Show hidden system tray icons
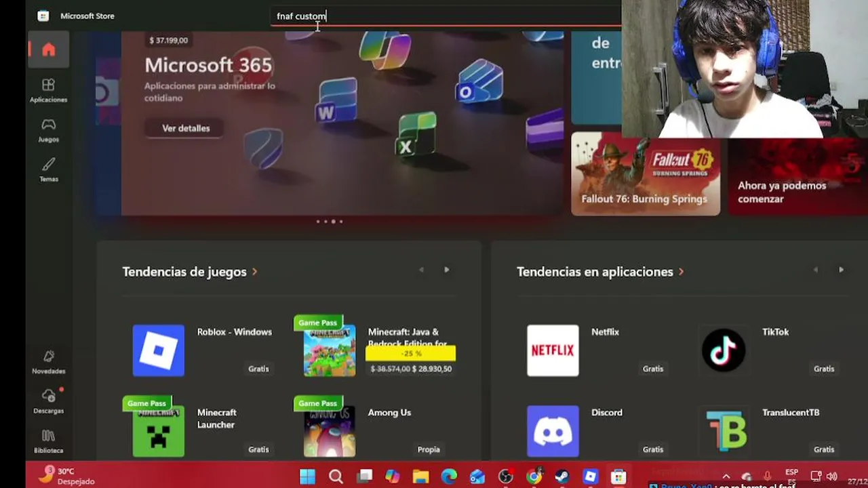The image size is (868, 488). click(x=726, y=476)
